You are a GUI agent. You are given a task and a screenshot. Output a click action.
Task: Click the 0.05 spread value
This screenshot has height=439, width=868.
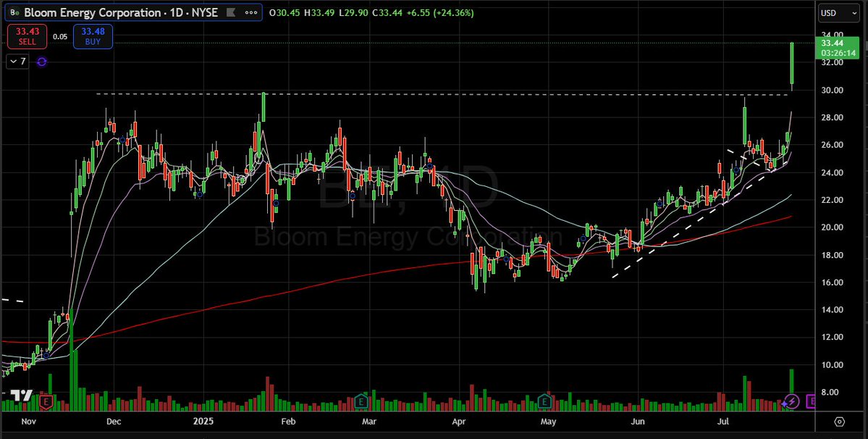[60, 36]
